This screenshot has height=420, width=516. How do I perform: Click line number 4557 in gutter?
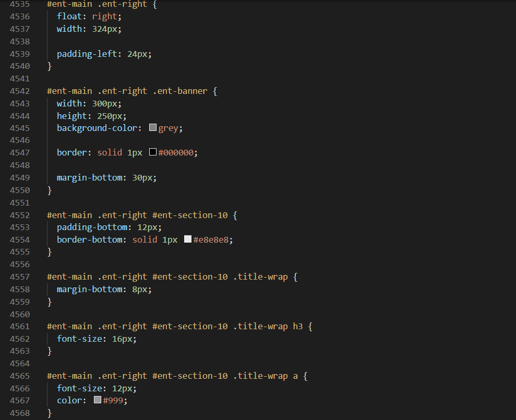[20, 277]
